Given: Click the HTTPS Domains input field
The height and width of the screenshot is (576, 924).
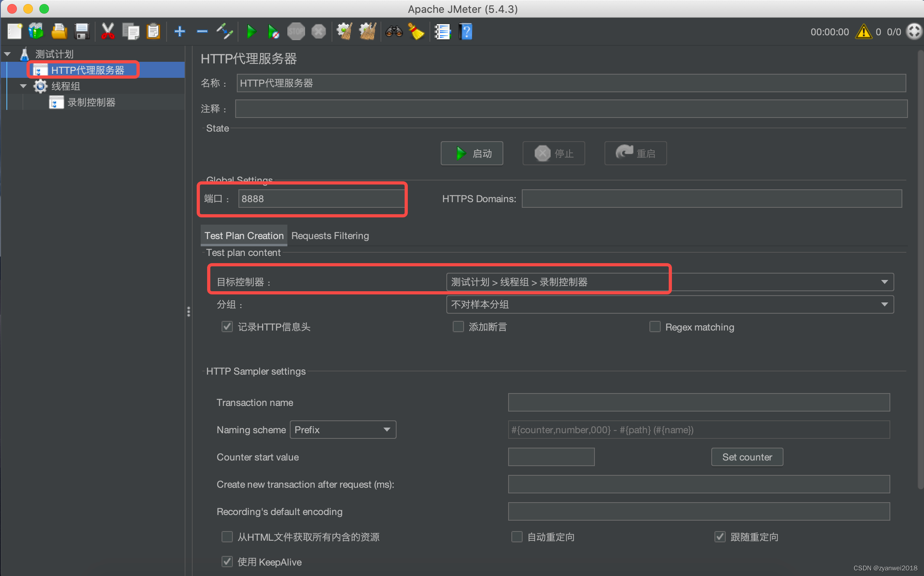Looking at the screenshot, I should [x=712, y=199].
